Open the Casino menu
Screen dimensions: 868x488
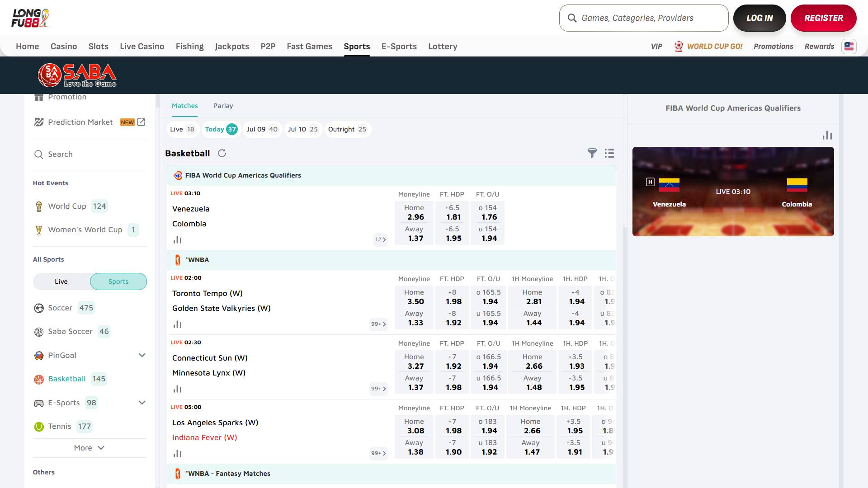pos(64,47)
